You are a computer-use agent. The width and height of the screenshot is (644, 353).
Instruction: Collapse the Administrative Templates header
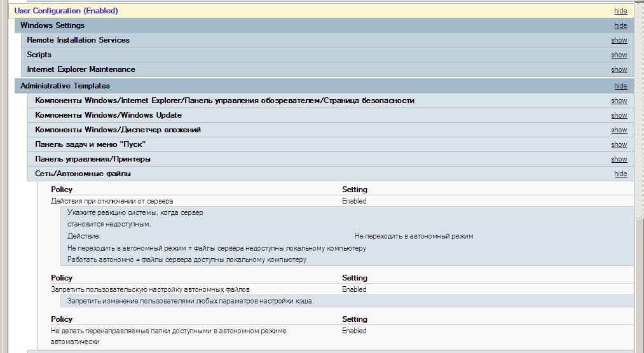(324, 86)
